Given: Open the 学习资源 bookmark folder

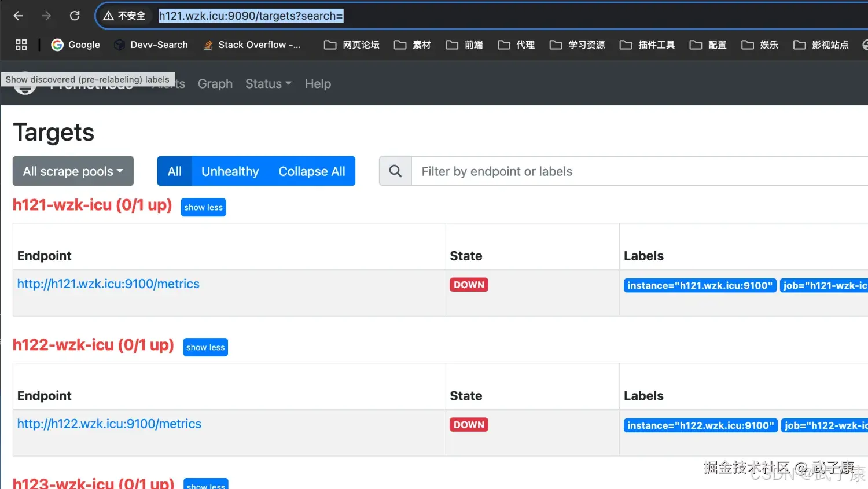Looking at the screenshot, I should [578, 45].
